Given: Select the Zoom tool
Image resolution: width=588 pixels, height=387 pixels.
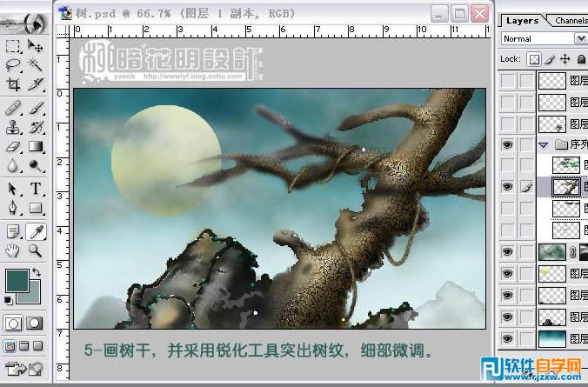Looking at the screenshot, I should pos(36,250).
